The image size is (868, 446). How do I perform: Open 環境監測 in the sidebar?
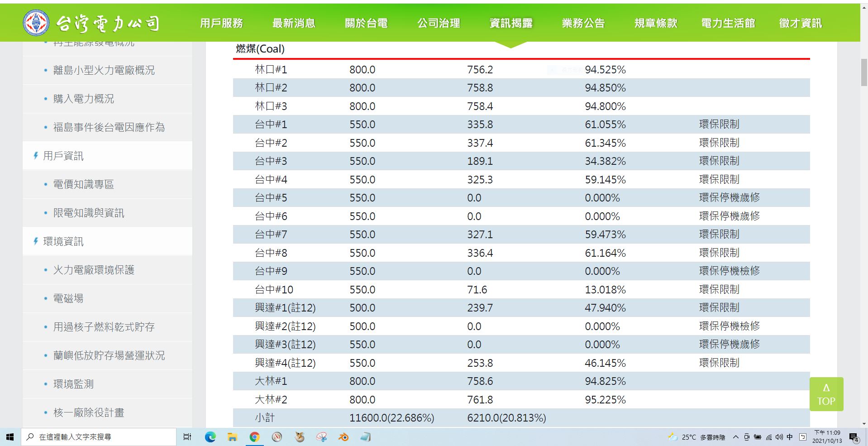click(x=73, y=384)
